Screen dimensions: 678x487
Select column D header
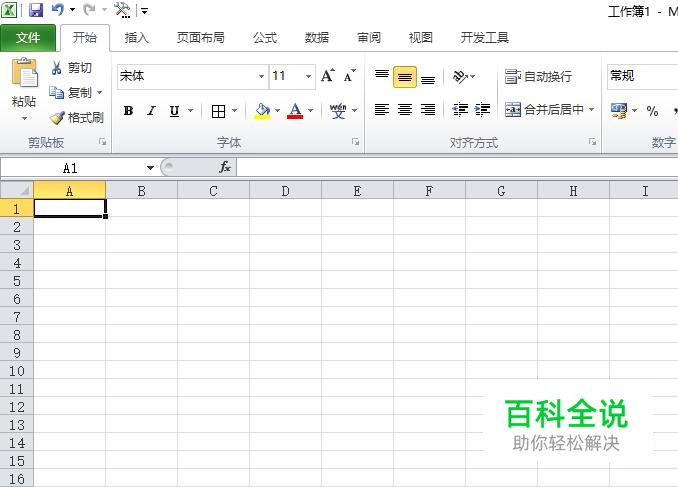(x=285, y=191)
